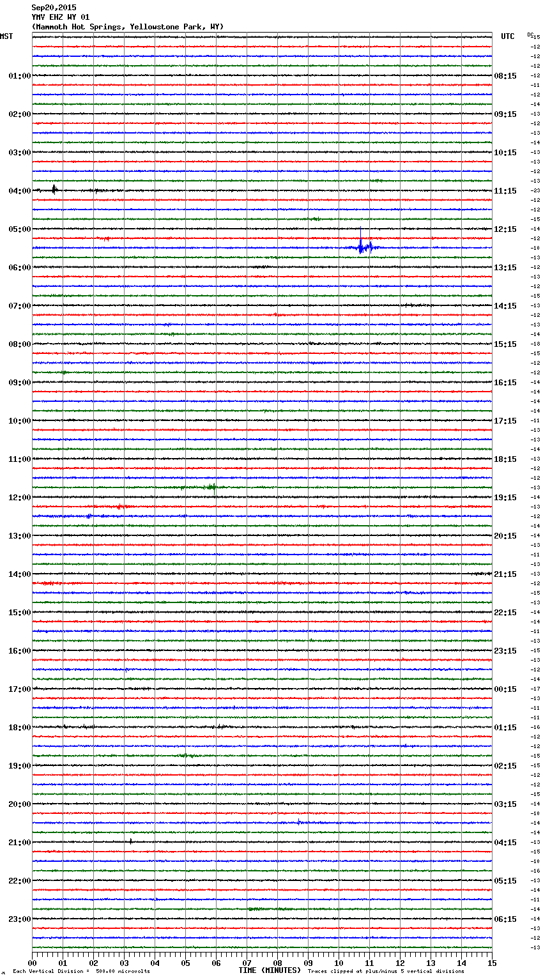Viewport: 543px width, 980px height.
Task: Select the 16:00 MST hour label
Action: (20, 651)
